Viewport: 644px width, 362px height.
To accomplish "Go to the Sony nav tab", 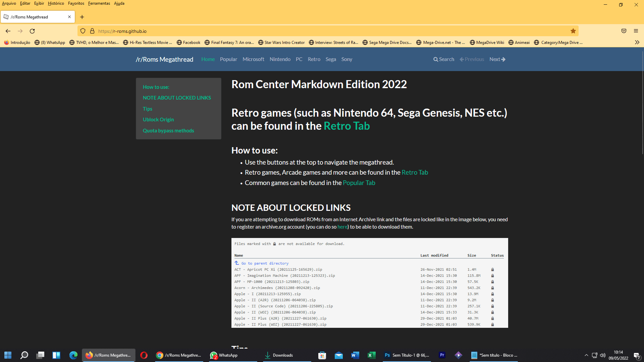I will (347, 59).
